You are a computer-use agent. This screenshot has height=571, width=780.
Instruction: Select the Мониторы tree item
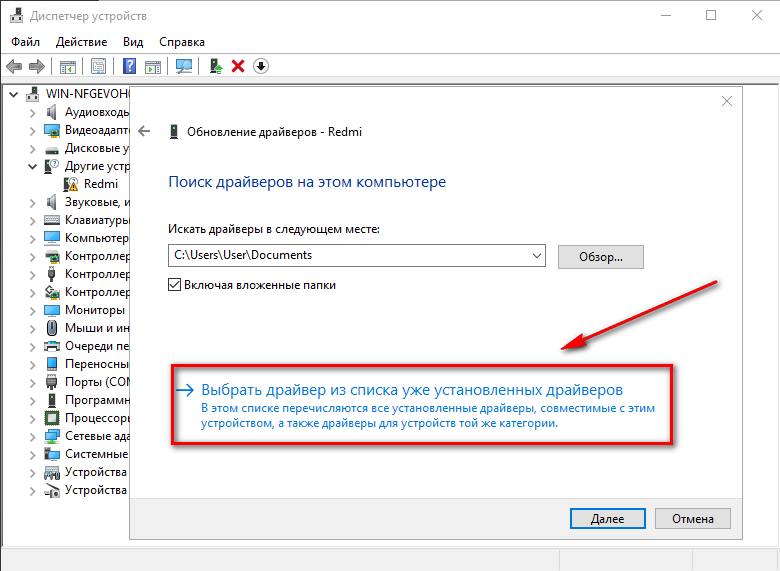(x=95, y=310)
